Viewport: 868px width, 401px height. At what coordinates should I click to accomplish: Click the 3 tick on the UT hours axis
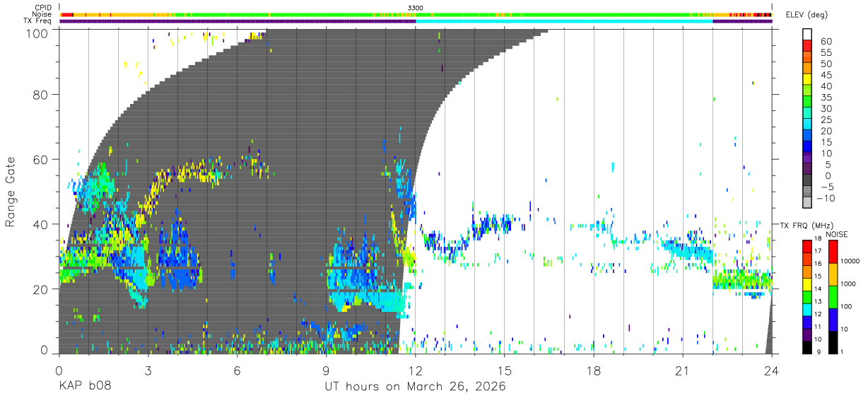pyautogui.click(x=148, y=371)
